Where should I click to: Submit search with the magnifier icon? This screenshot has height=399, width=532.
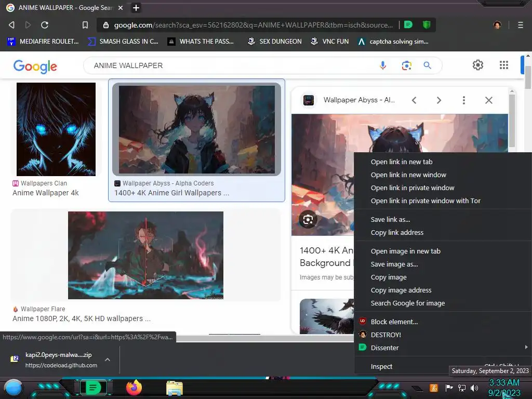(427, 65)
